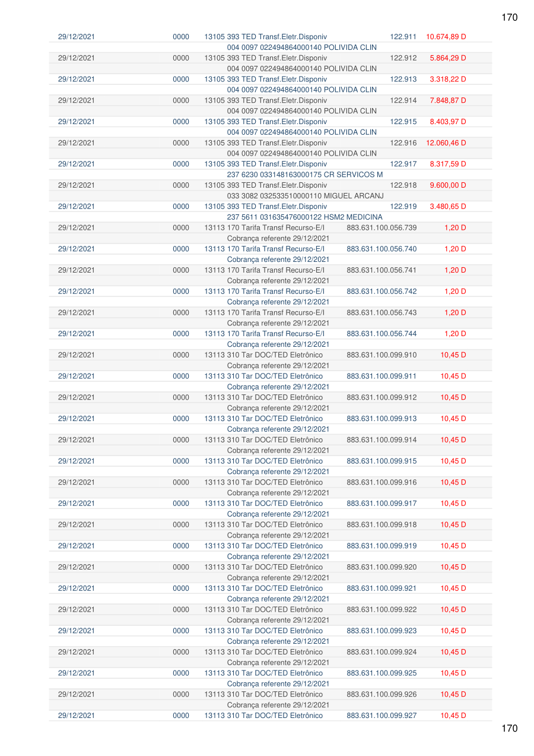Click the 3.480,65 D amount
This screenshot has width=534, height=756.
pos(447,207)
